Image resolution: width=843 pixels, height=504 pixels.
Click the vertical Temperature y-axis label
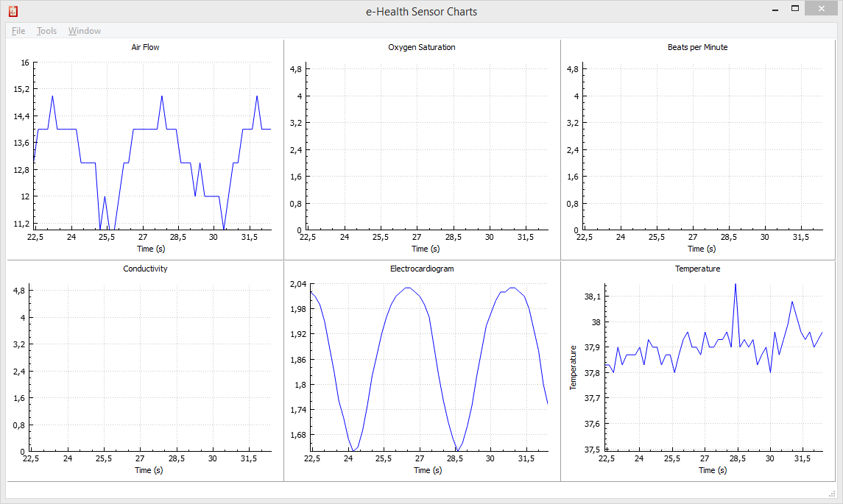pyautogui.click(x=573, y=368)
